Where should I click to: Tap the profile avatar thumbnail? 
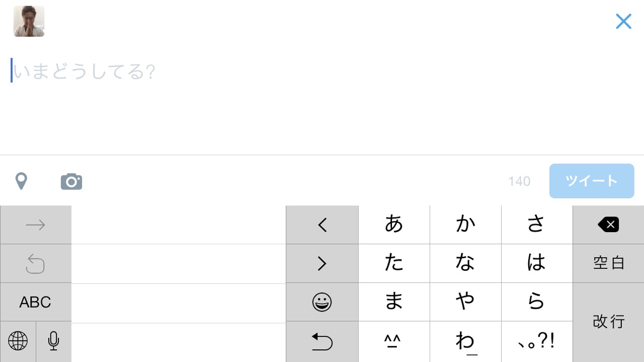pos(29,21)
